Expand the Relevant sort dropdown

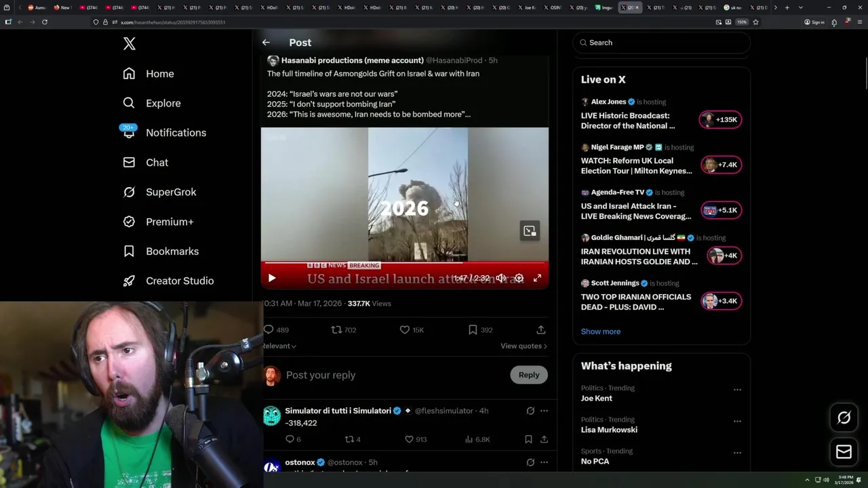coord(279,346)
